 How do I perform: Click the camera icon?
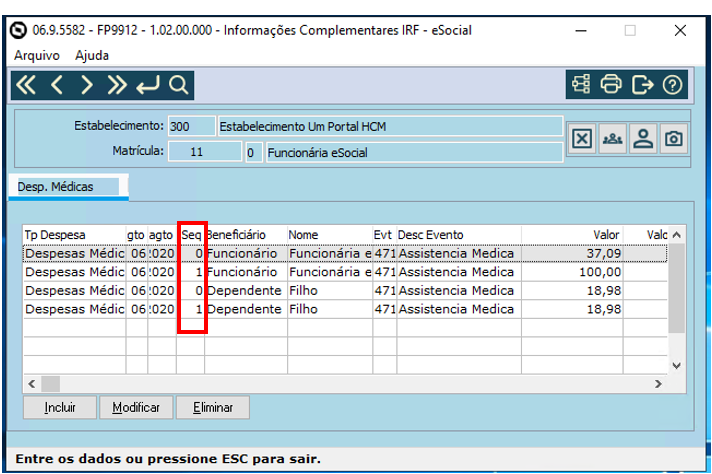(673, 138)
